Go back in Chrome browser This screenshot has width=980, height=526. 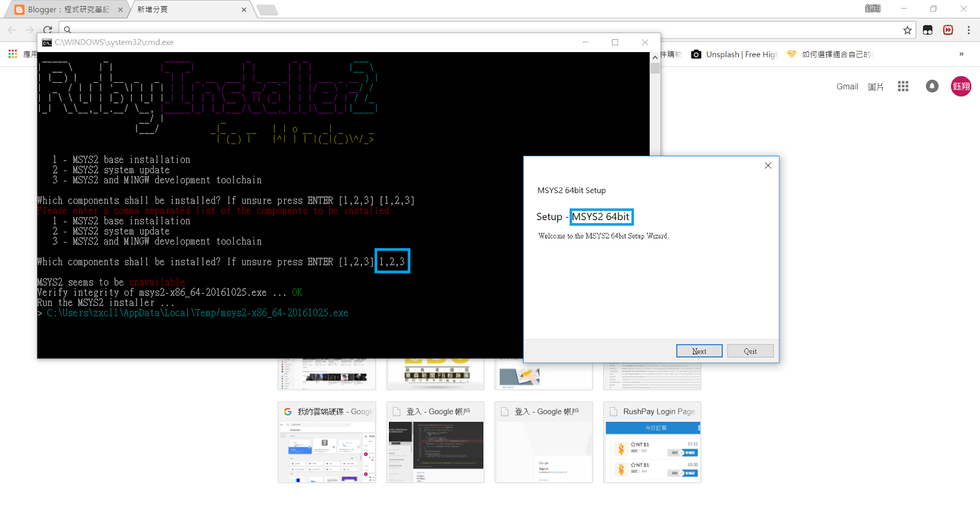[12, 29]
